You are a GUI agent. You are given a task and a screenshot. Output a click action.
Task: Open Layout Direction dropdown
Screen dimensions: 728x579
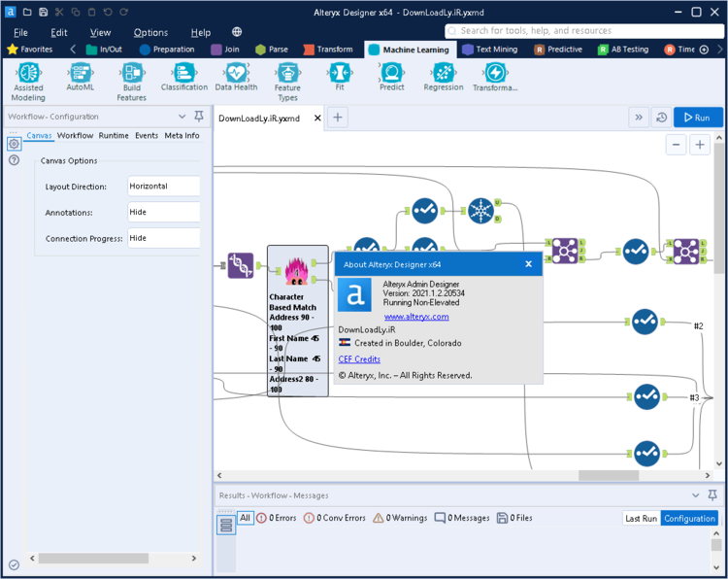coord(163,186)
